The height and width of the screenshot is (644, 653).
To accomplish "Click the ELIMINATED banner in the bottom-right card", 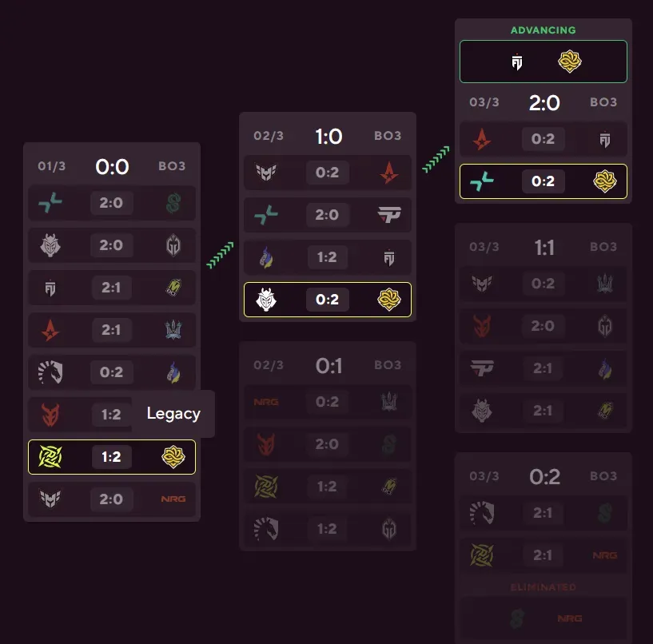I will click(x=544, y=586).
